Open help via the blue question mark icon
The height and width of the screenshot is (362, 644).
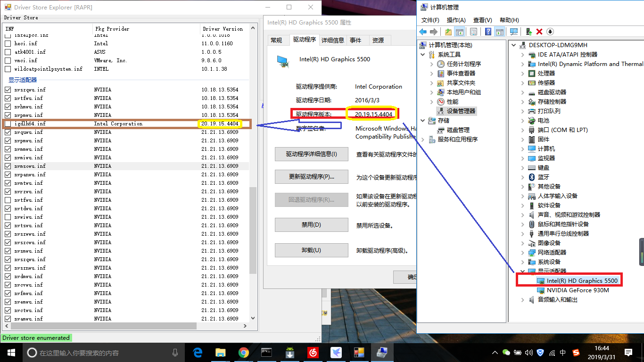[488, 32]
